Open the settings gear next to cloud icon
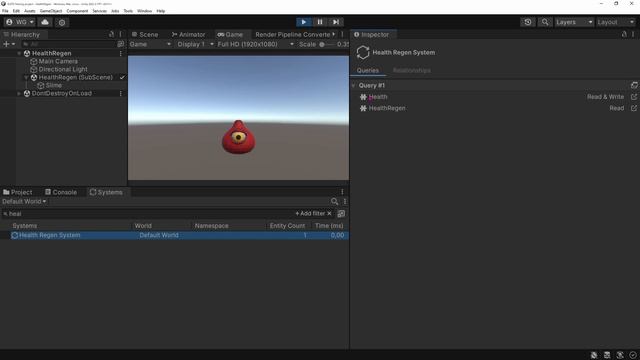640x360 pixels. point(62,22)
